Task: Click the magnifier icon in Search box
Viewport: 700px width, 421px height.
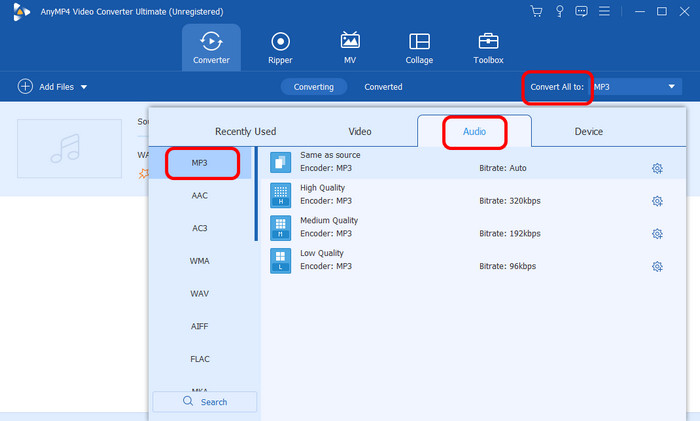Action: pyautogui.click(x=188, y=401)
